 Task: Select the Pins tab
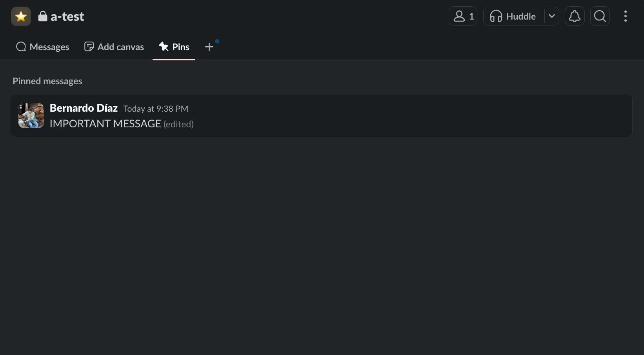pos(174,47)
